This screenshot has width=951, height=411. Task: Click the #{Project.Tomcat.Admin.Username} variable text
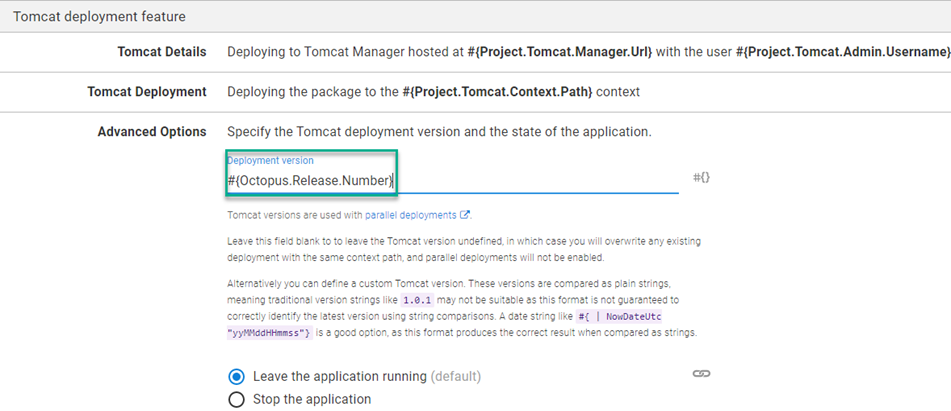click(x=843, y=52)
